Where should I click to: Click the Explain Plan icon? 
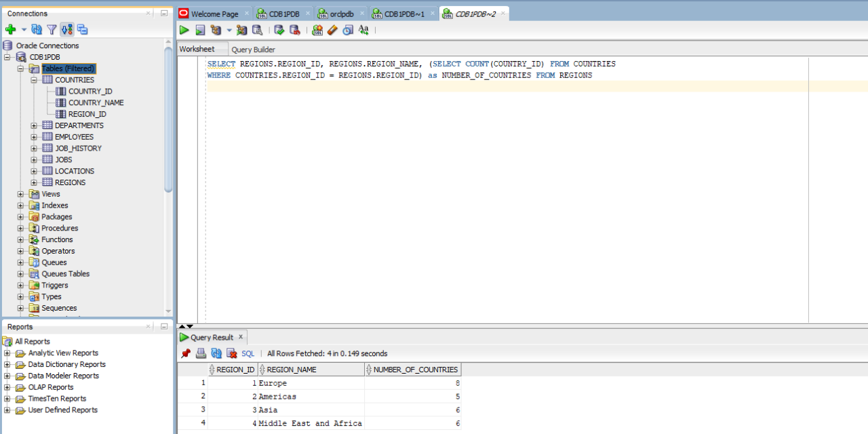tap(216, 31)
